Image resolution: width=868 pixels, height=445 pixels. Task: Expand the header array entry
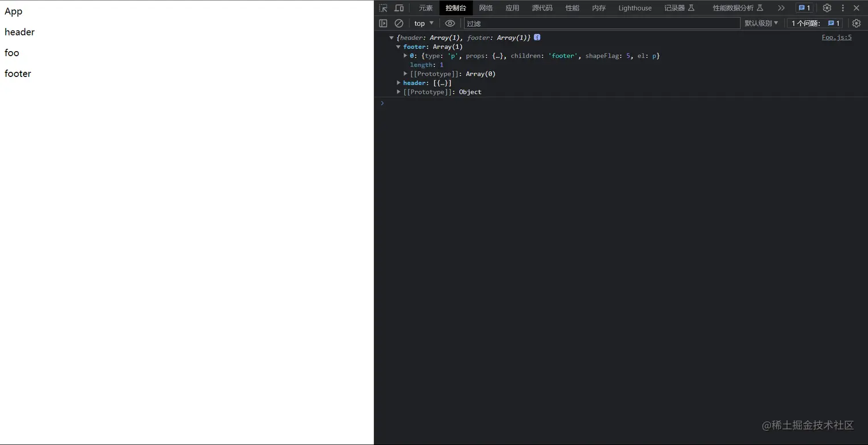pos(398,83)
